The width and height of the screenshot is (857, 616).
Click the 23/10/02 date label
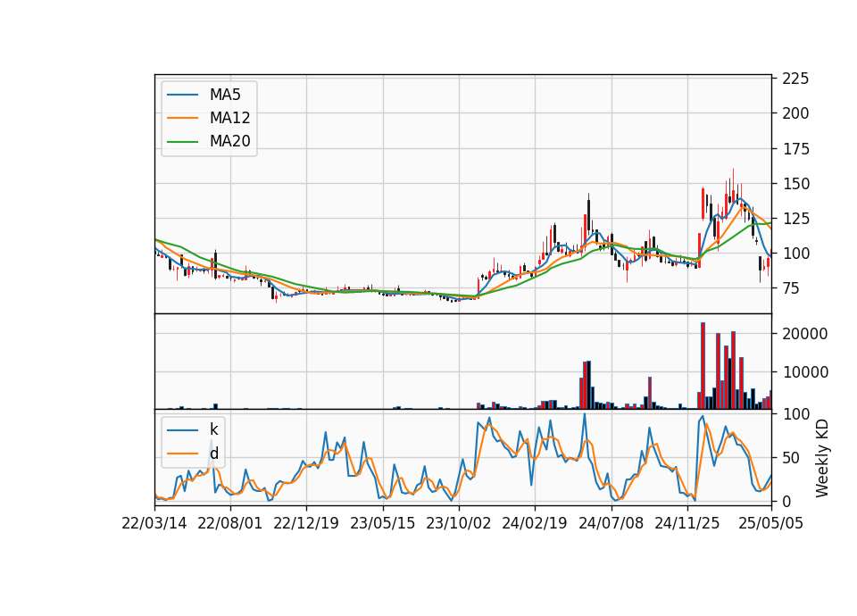459,523
